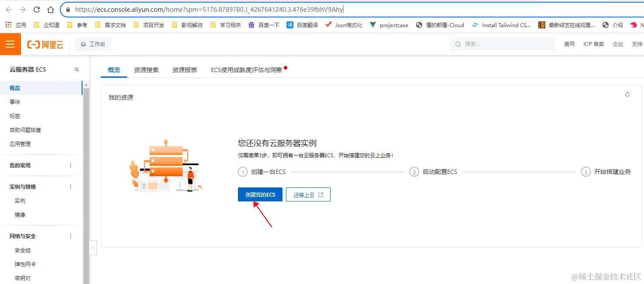The width and height of the screenshot is (644, 284).
Task: Collapse the sidebar with the arrow handle
Action: (x=93, y=247)
